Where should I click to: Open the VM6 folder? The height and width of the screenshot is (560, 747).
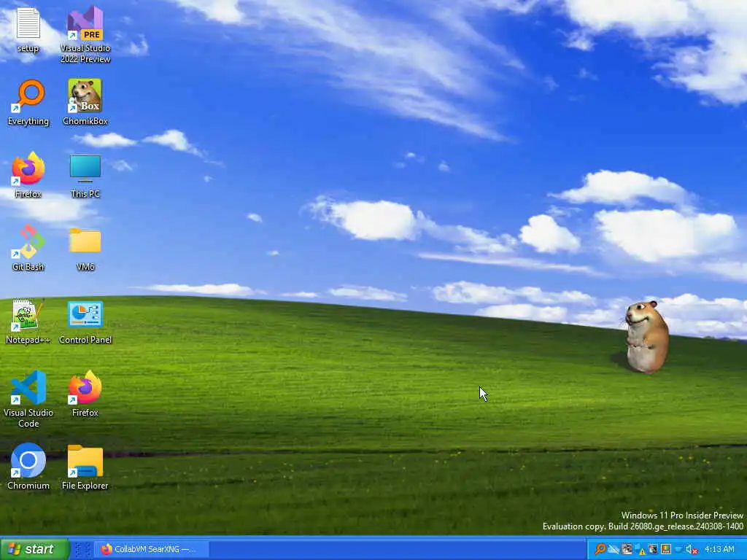click(x=85, y=248)
